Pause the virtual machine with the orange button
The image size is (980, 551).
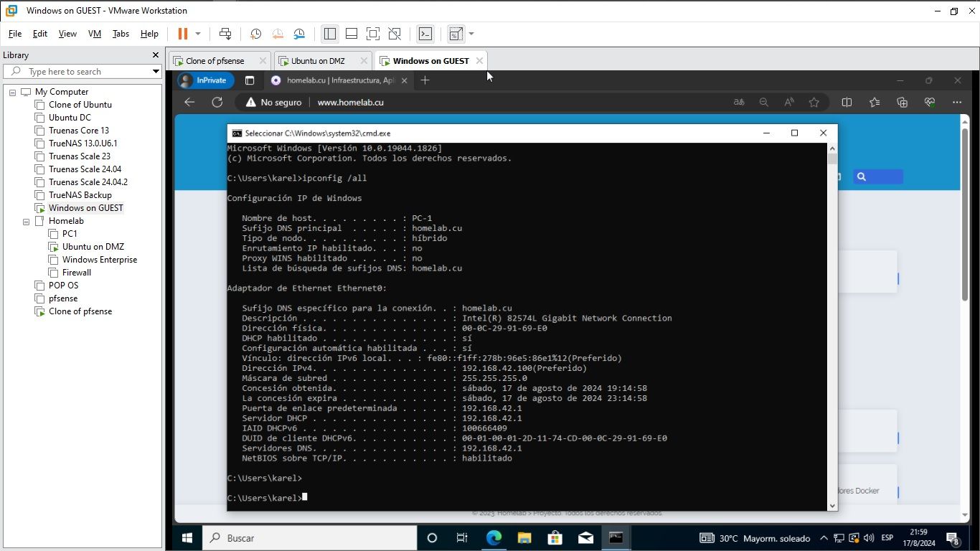[182, 34]
